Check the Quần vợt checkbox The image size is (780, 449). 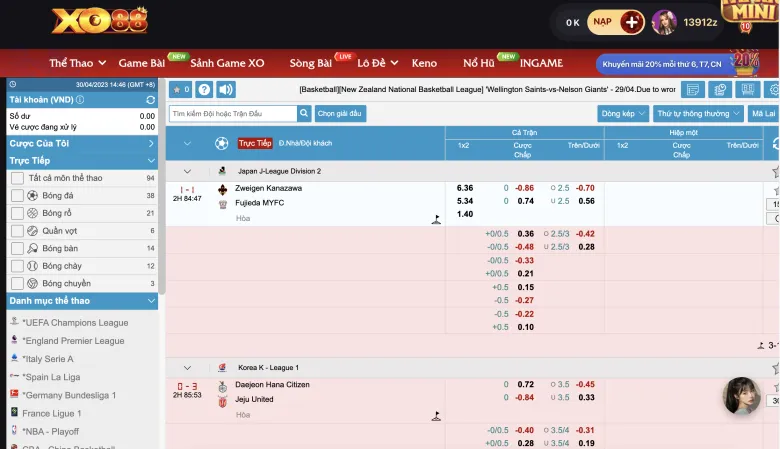pyautogui.click(x=17, y=231)
